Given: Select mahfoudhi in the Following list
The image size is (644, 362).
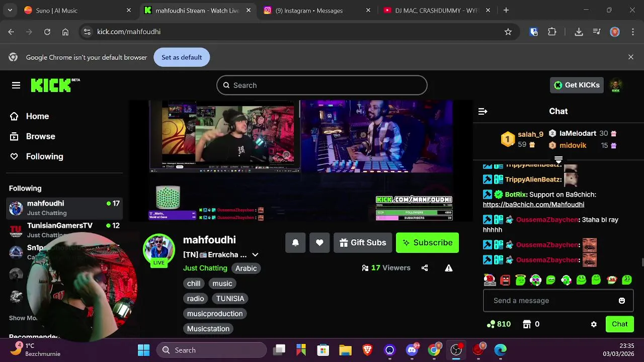Looking at the screenshot, I should tap(64, 208).
